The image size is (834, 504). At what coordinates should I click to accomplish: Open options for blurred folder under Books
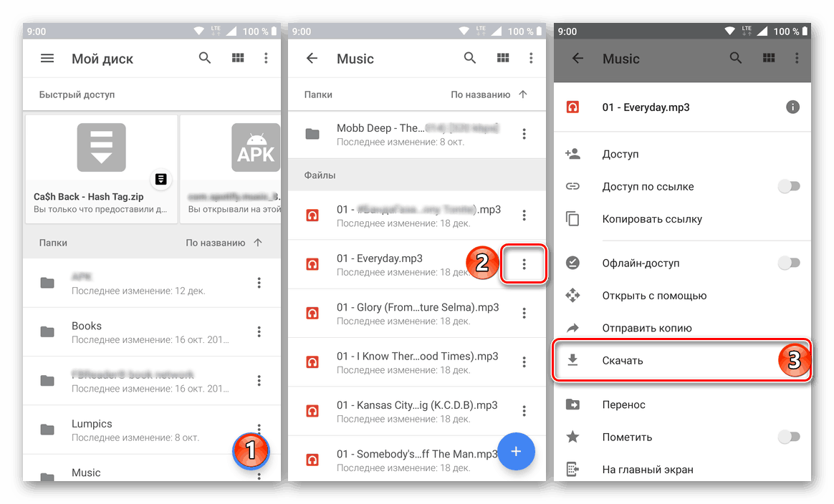(259, 381)
